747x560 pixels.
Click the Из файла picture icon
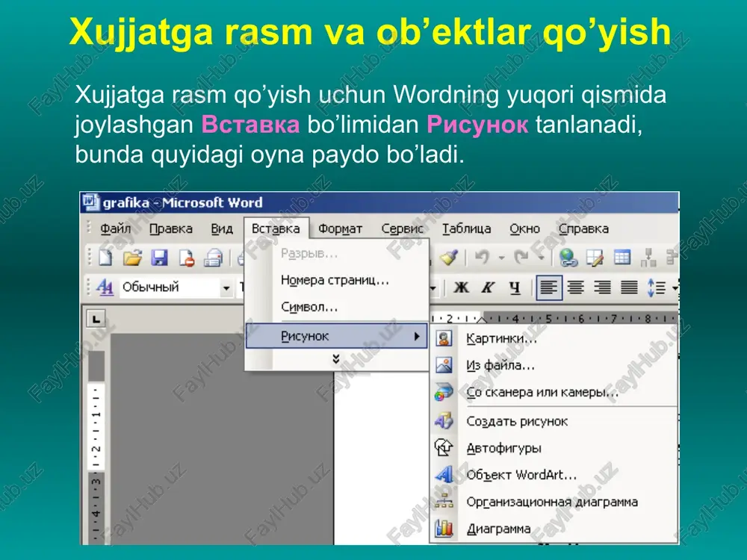coord(444,365)
